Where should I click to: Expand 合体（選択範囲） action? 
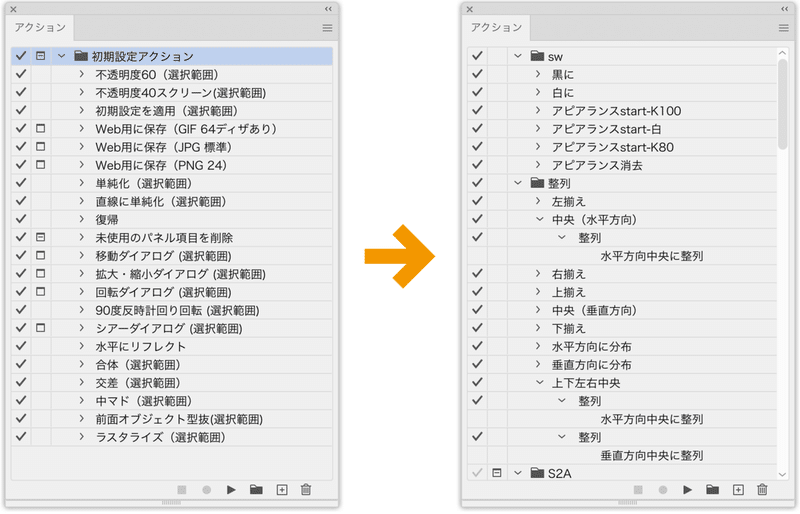82,364
